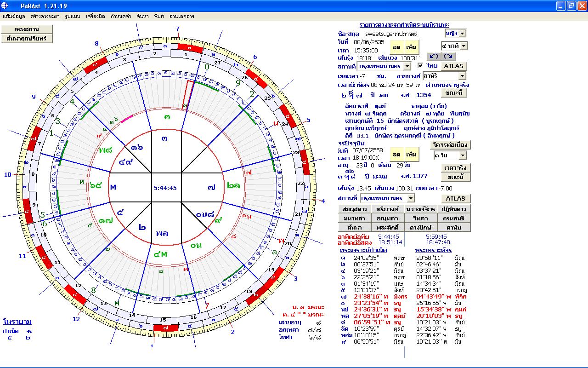Click the อณุทศา button

tap(387, 218)
